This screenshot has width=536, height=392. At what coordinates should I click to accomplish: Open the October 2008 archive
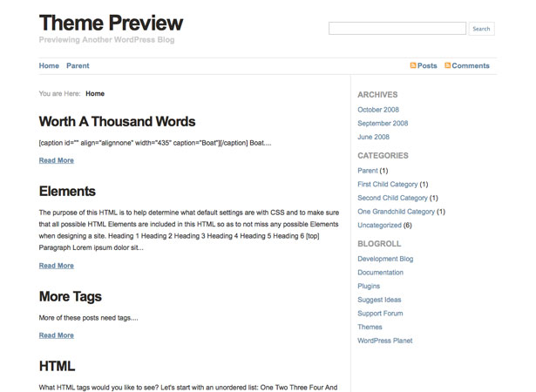378,110
